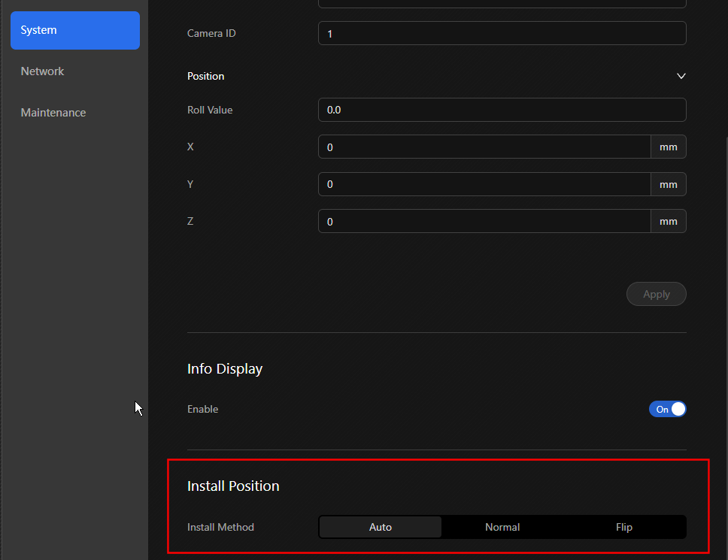Screen dimensions: 728x560
Task: Click the Install Position heading
Action: [233, 486]
